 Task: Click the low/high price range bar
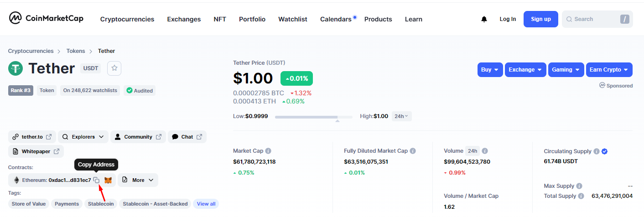point(314,117)
